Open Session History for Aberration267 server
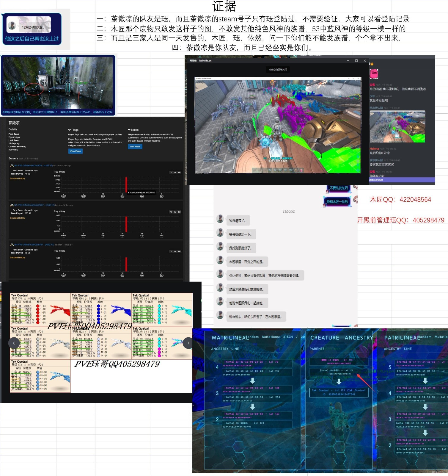The height and width of the screenshot is (476, 448). pos(18,218)
